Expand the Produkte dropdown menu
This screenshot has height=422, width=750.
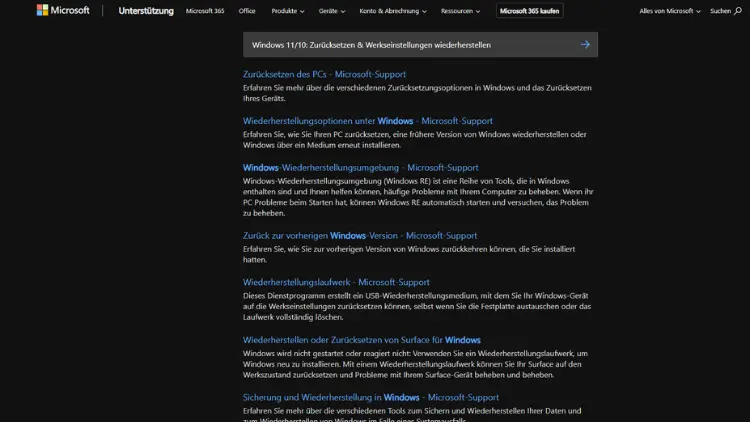(287, 11)
